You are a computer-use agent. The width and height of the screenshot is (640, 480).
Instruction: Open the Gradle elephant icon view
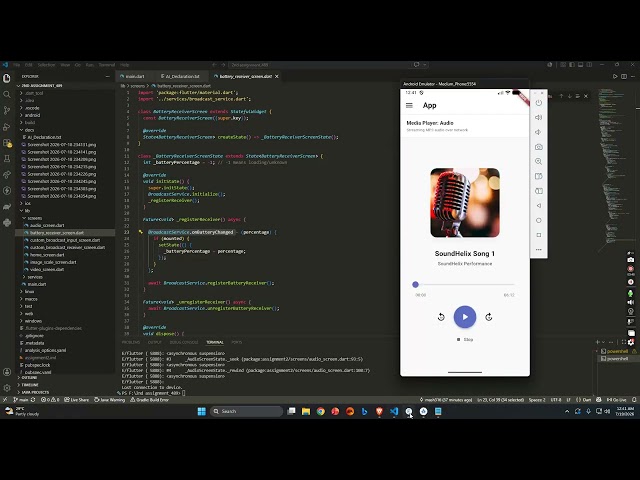coord(7,207)
